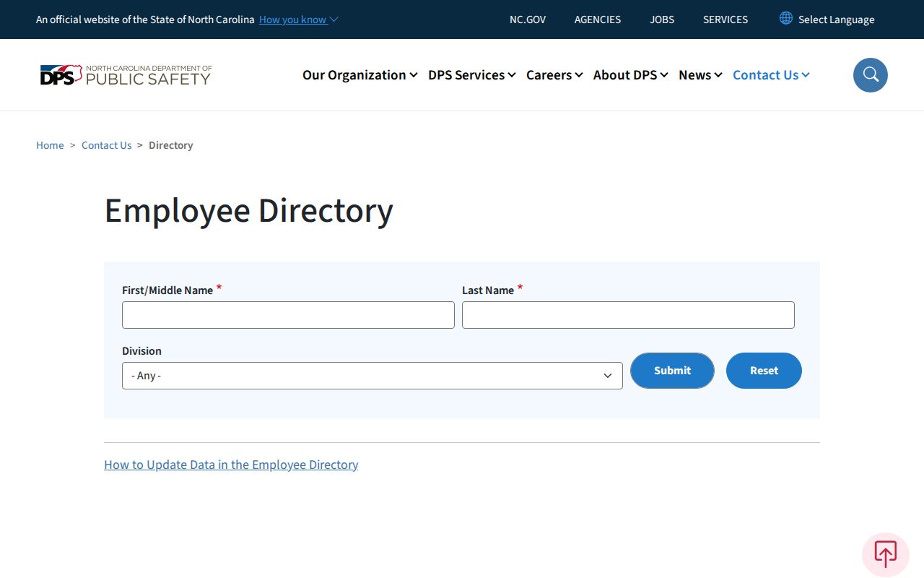Focus the First/Middle Name field

coord(288,315)
